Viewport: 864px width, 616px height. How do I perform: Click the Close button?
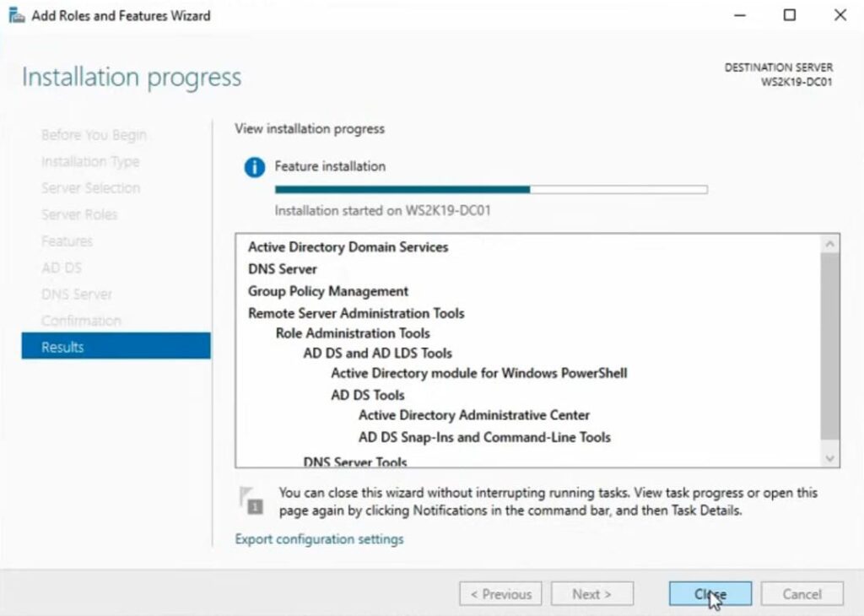[x=710, y=594]
